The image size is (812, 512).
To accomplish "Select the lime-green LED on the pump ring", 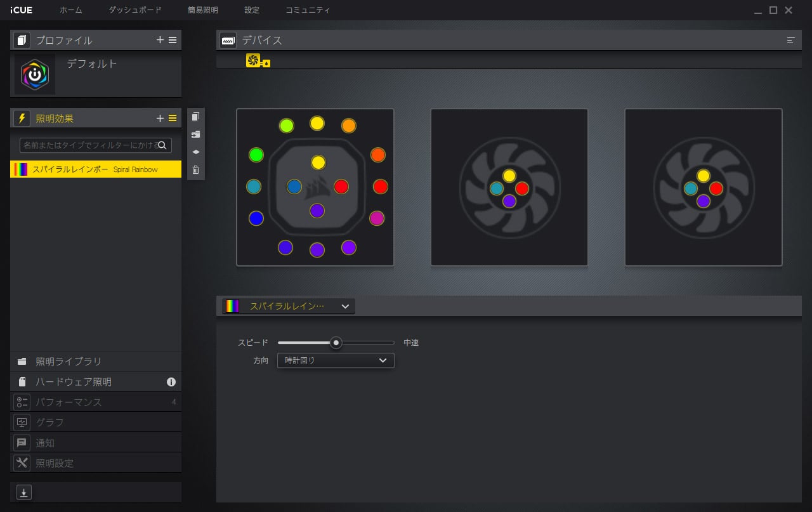I will click(287, 126).
